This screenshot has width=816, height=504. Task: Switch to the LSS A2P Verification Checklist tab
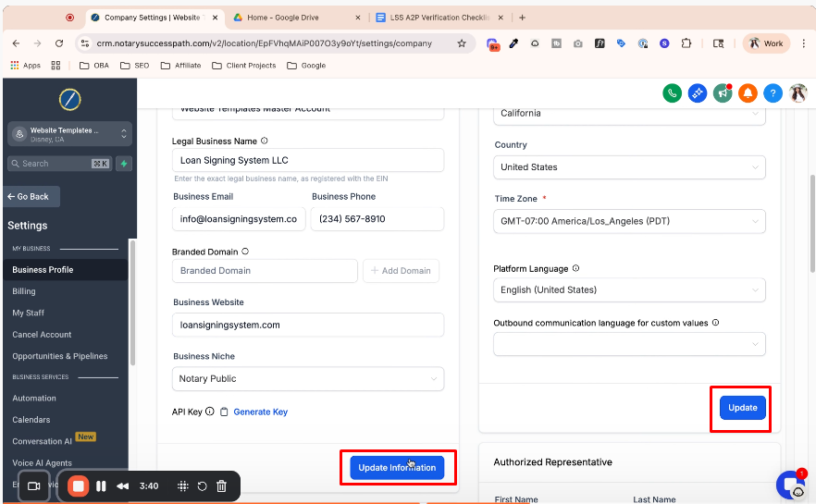439,18
